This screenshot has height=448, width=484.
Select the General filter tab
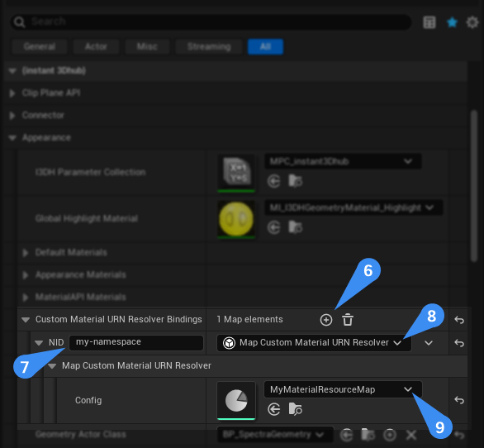pyautogui.click(x=40, y=46)
